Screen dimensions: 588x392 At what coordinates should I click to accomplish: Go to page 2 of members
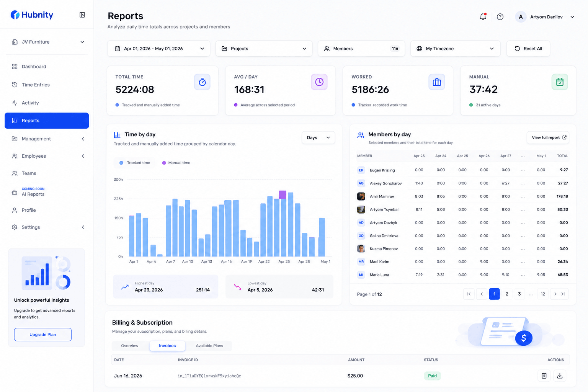(507, 294)
